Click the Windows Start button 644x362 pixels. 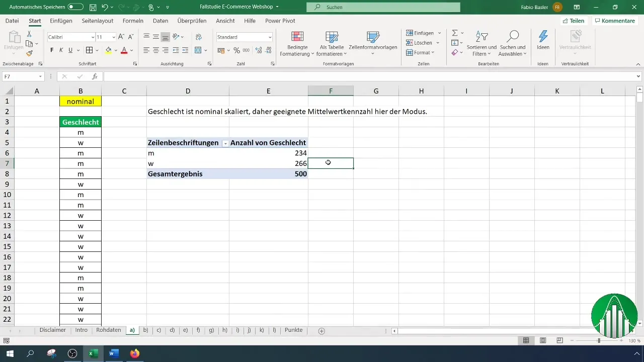coord(10,353)
